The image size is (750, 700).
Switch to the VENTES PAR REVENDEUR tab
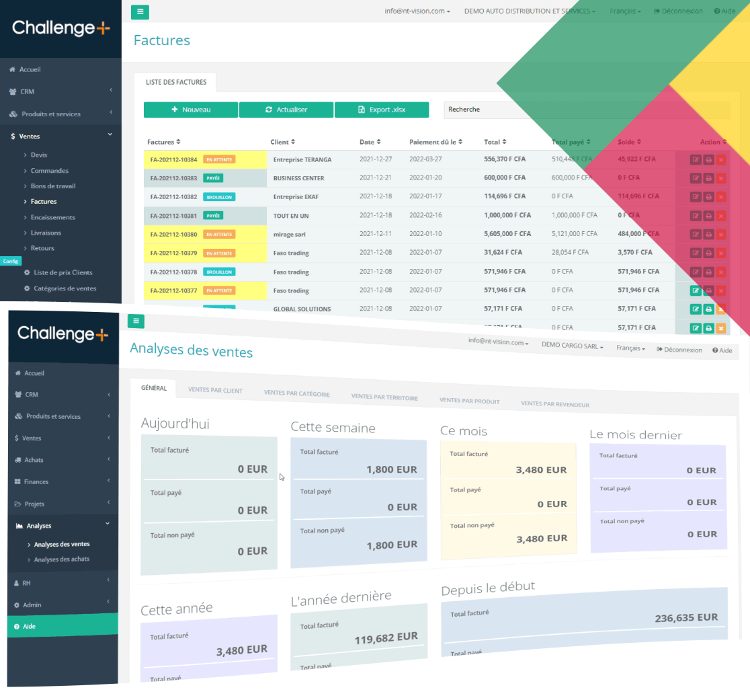point(555,404)
